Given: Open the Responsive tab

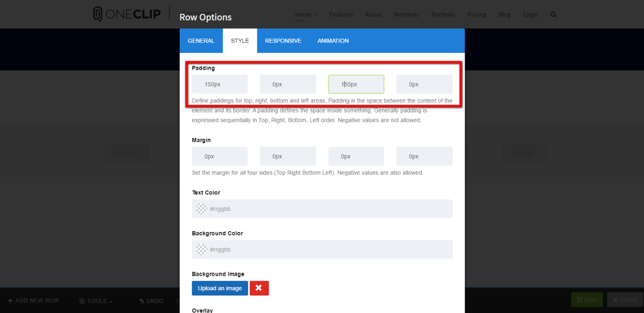Looking at the screenshot, I should (x=283, y=41).
